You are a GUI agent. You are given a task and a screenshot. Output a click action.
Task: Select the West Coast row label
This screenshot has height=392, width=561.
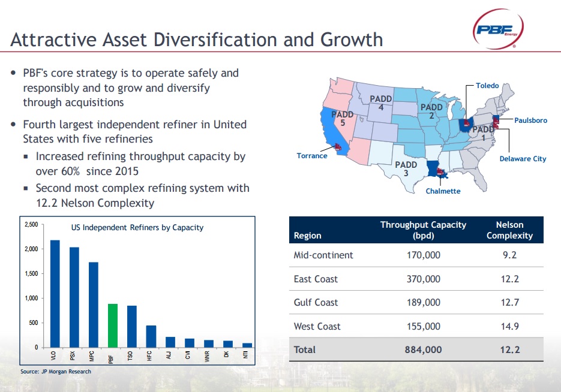pyautogui.click(x=317, y=326)
